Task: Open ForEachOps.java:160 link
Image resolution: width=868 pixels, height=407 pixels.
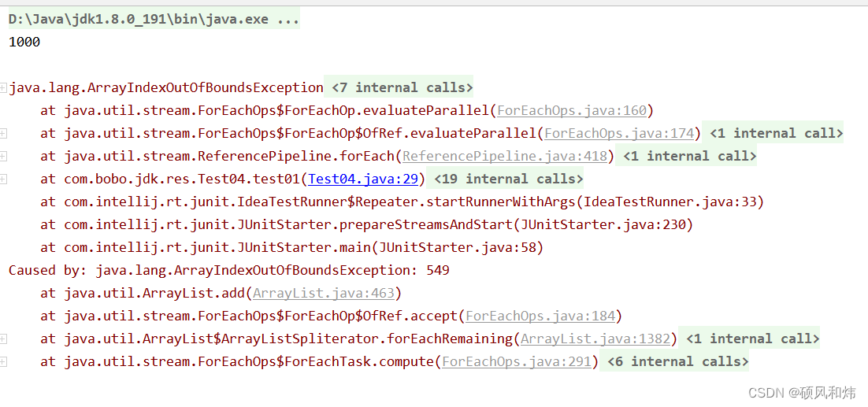Action: pyautogui.click(x=572, y=110)
